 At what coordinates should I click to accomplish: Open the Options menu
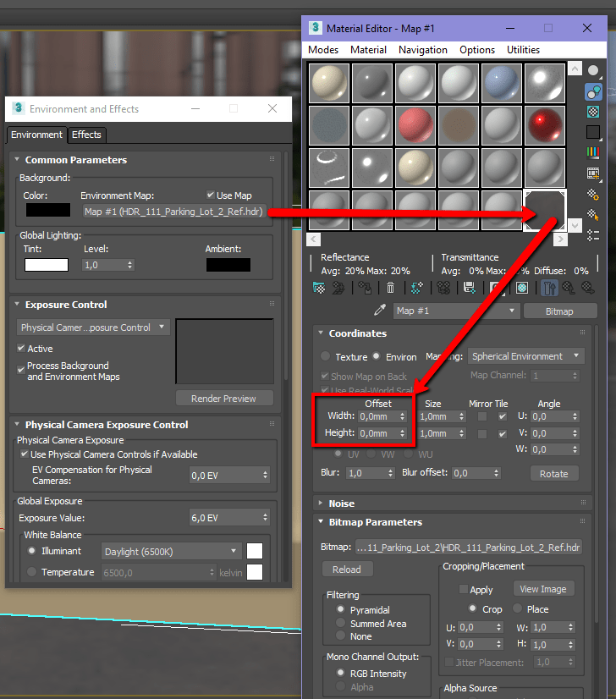click(477, 49)
